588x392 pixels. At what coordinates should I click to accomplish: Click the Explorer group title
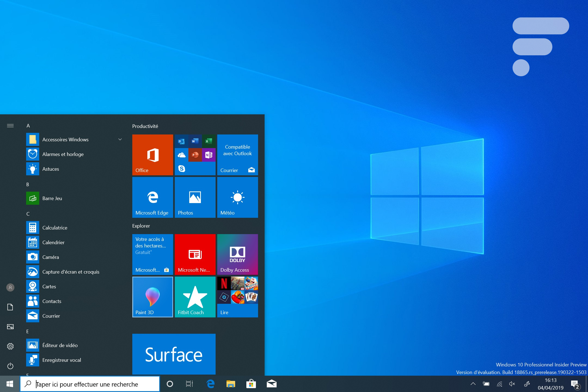tap(141, 226)
